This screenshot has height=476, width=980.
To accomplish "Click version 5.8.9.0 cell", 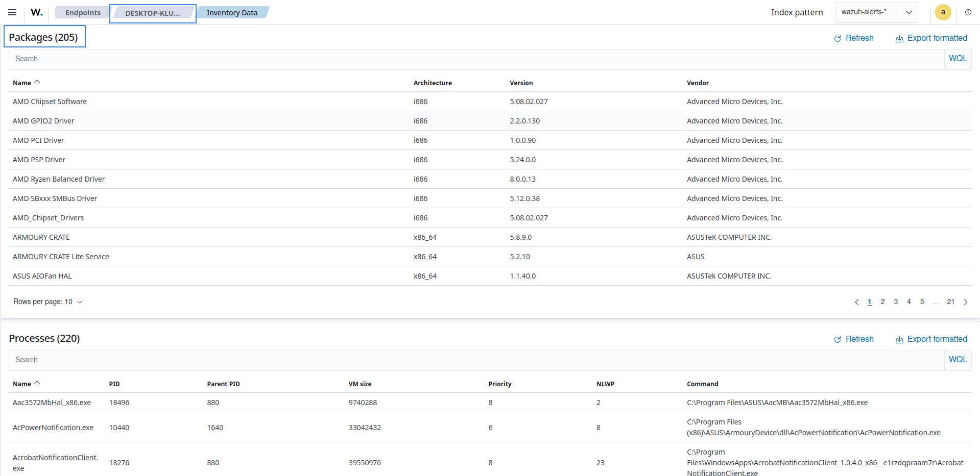I will [520, 237].
